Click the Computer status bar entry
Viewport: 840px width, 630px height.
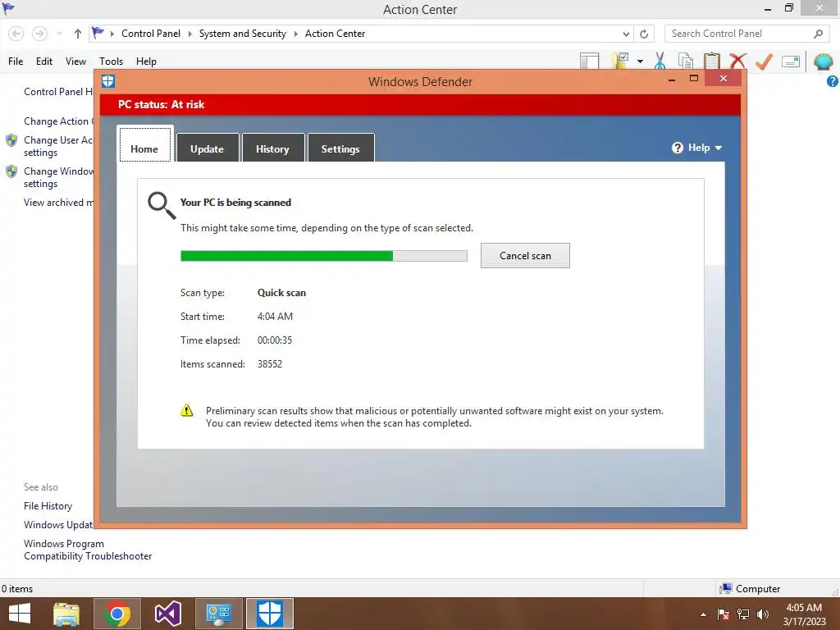click(x=750, y=588)
